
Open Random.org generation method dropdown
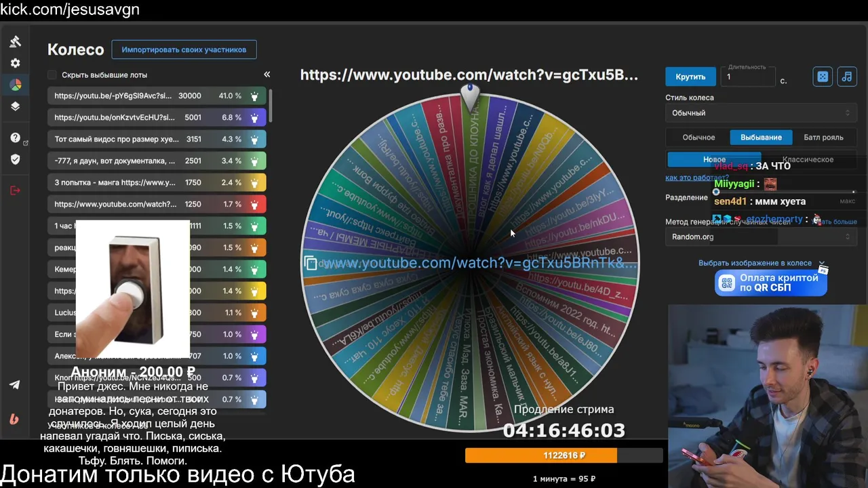coord(761,237)
